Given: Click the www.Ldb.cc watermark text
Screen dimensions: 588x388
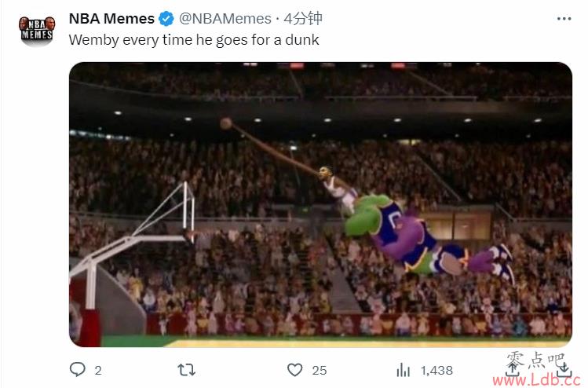Looking at the screenshot, I should click(x=539, y=380).
